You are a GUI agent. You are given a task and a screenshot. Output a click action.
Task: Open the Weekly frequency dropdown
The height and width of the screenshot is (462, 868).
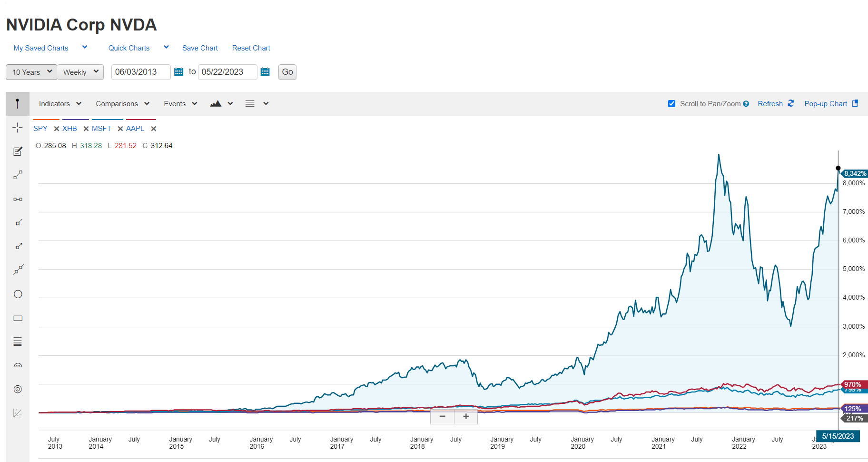80,72
